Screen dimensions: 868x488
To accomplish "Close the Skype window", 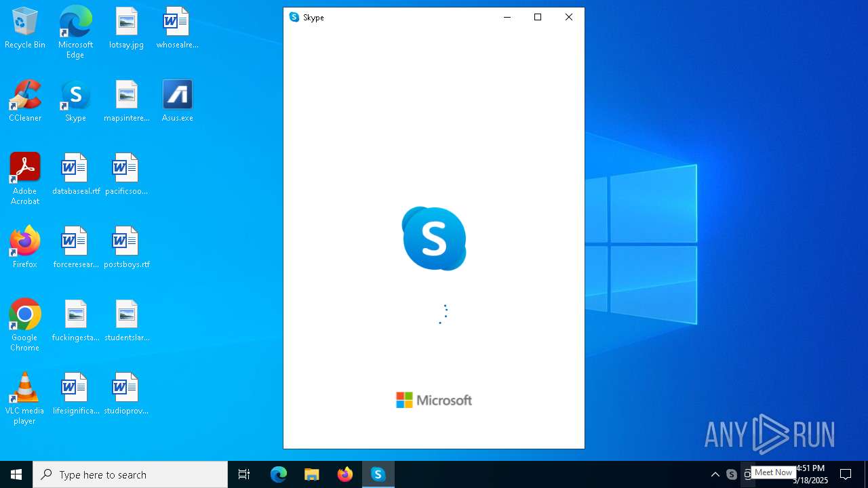I will pyautogui.click(x=569, y=18).
